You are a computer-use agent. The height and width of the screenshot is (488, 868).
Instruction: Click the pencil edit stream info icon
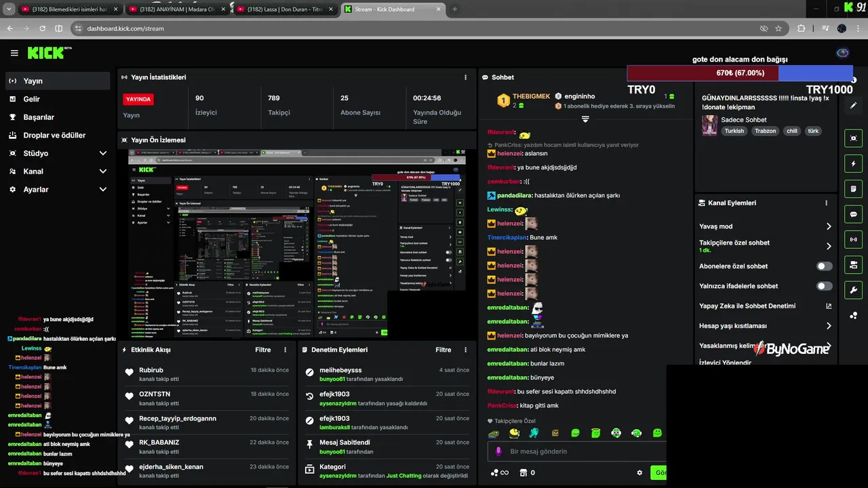tap(853, 106)
